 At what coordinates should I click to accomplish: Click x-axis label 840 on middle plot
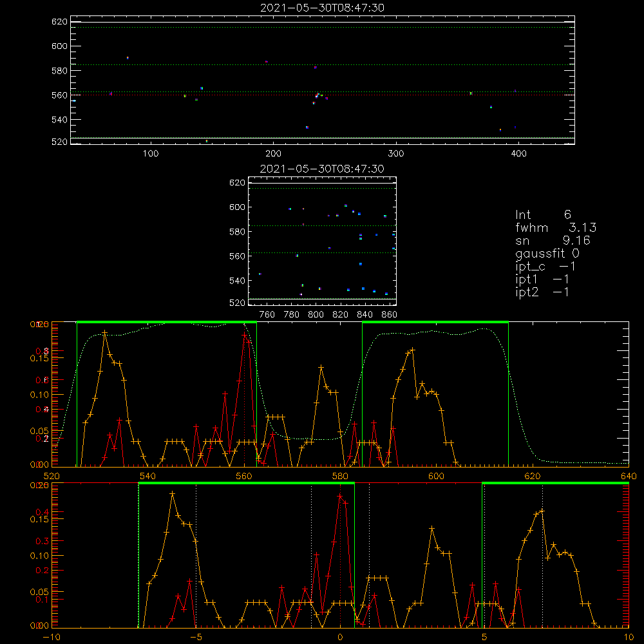tap(365, 315)
